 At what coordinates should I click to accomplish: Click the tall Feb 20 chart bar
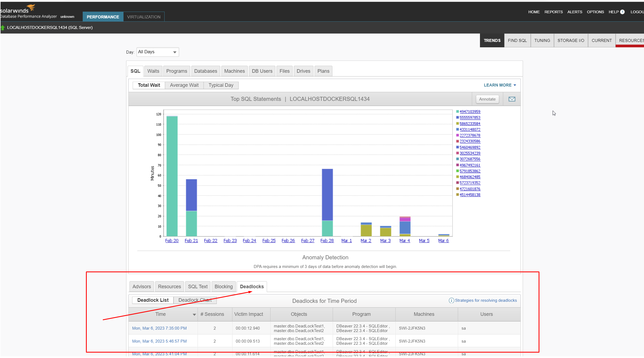click(172, 176)
